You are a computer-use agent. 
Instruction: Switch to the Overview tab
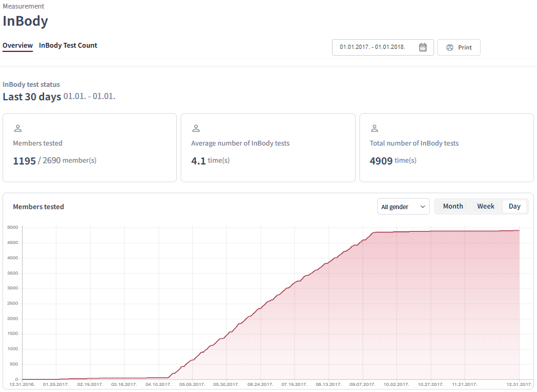click(x=18, y=45)
